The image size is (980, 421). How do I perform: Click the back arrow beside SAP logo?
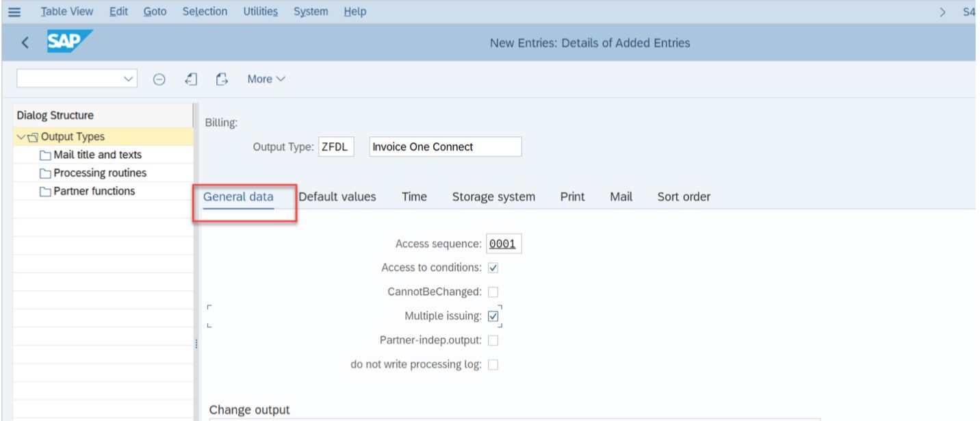pos(25,42)
